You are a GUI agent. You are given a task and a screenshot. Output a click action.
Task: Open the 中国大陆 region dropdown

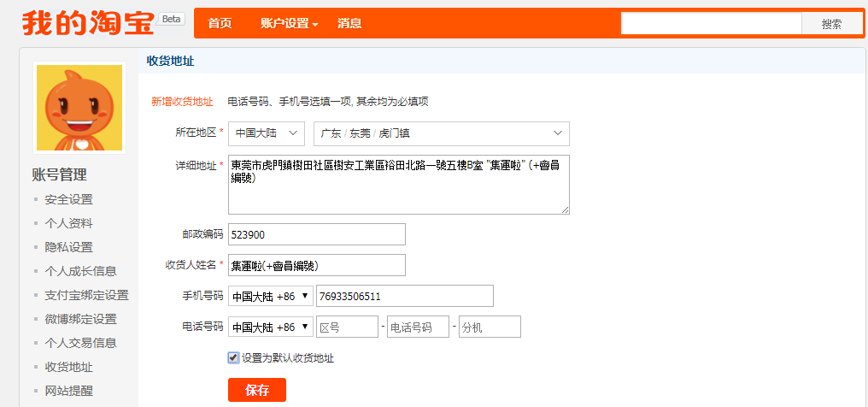pos(267,133)
